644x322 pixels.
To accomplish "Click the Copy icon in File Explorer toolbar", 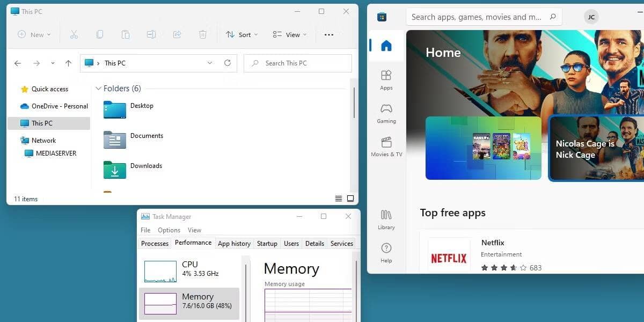I will (x=100, y=34).
